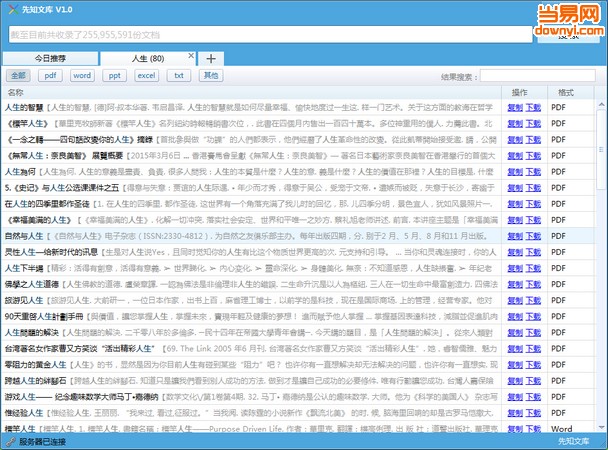This screenshot has height=450, width=608.
Task: Filter results by 其他
Action: (x=211, y=76)
